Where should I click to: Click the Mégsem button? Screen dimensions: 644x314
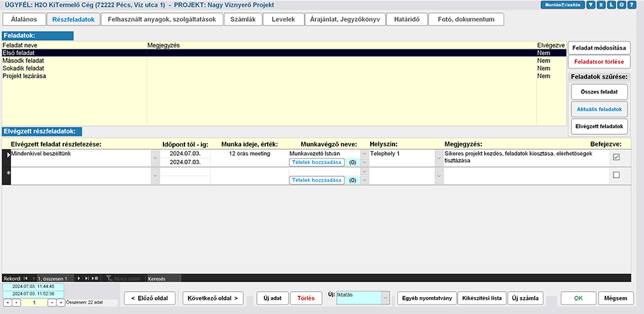(616, 298)
